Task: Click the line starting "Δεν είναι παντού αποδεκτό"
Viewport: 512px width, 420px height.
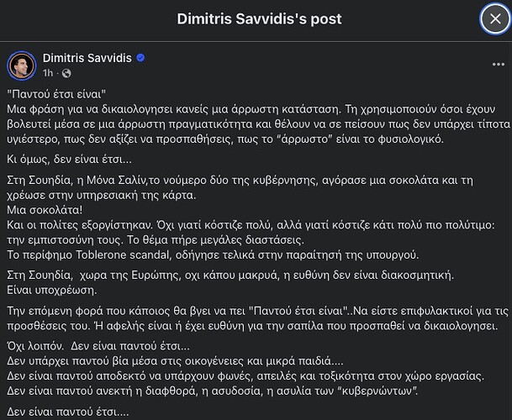Action: (x=245, y=376)
